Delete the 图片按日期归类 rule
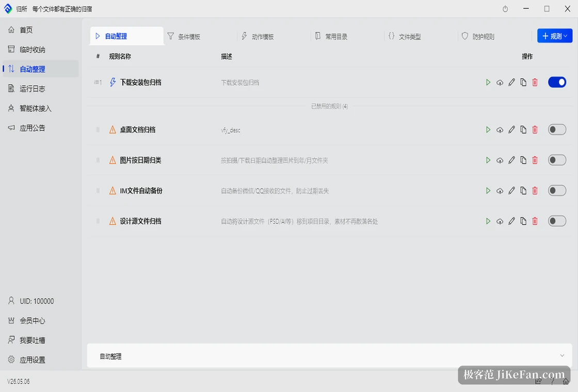 pyautogui.click(x=535, y=160)
